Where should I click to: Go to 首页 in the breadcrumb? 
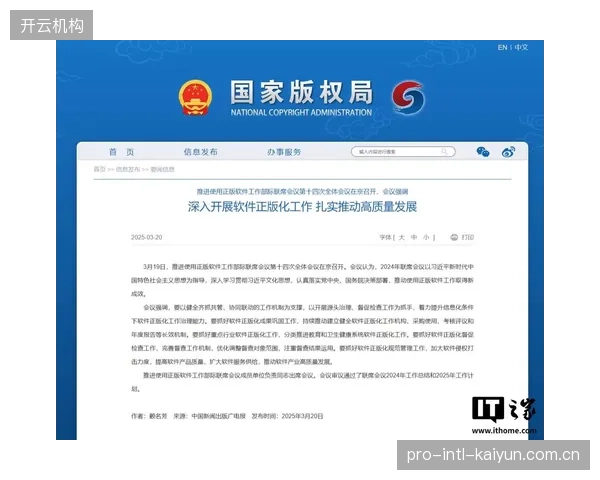[x=99, y=169]
